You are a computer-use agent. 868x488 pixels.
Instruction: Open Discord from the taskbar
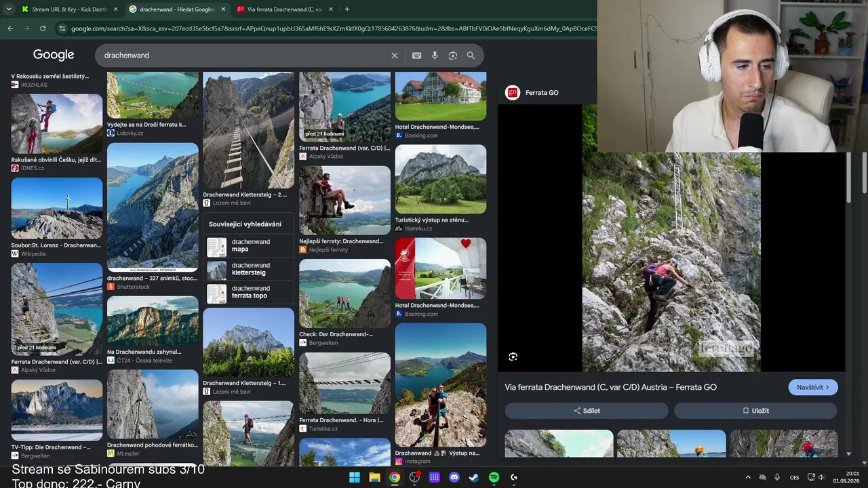454,477
